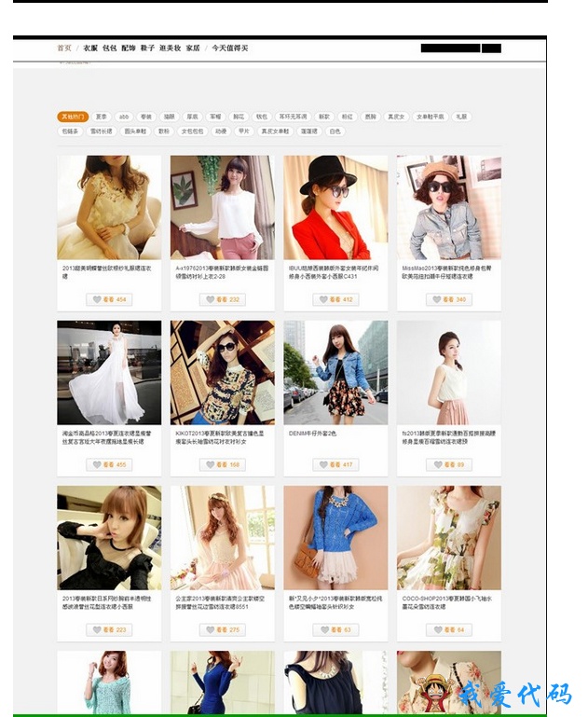Open the denim jacket street photo
This screenshot has width=588, height=717.
tap(335, 373)
